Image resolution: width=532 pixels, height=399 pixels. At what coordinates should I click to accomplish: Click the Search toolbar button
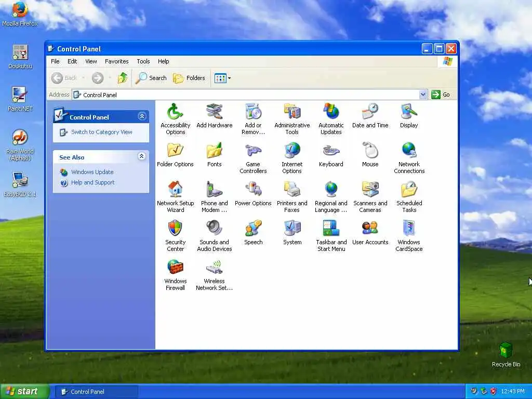pos(151,78)
